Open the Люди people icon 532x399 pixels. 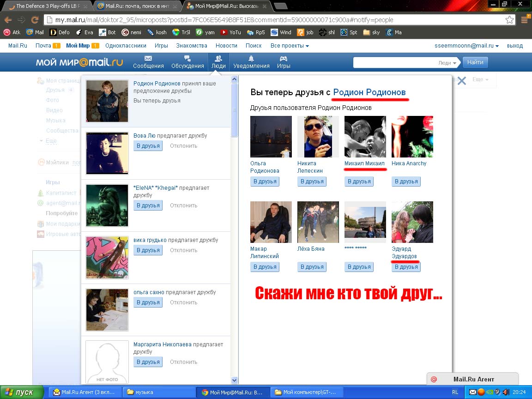click(x=218, y=62)
